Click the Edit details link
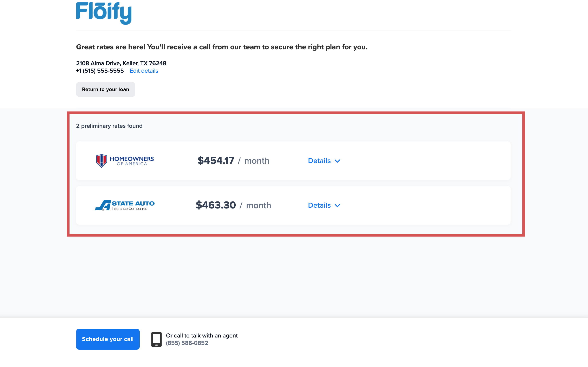Viewport: 588px width, 367px height. [x=144, y=71]
